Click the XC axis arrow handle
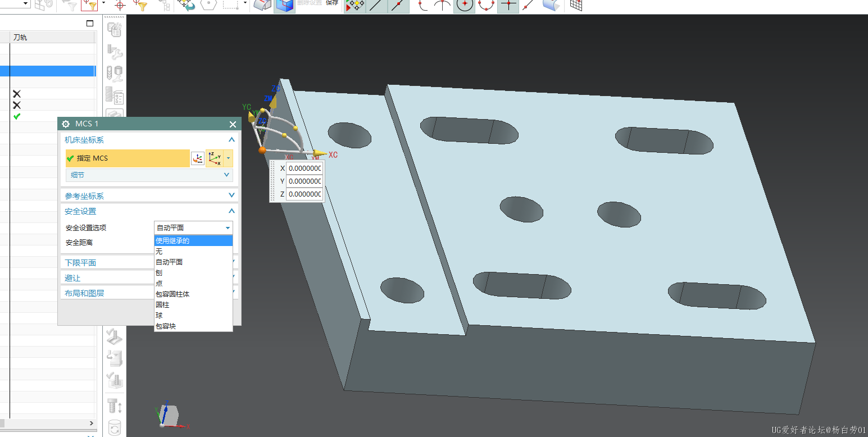Viewport: 868px width, 437px height. (x=319, y=153)
